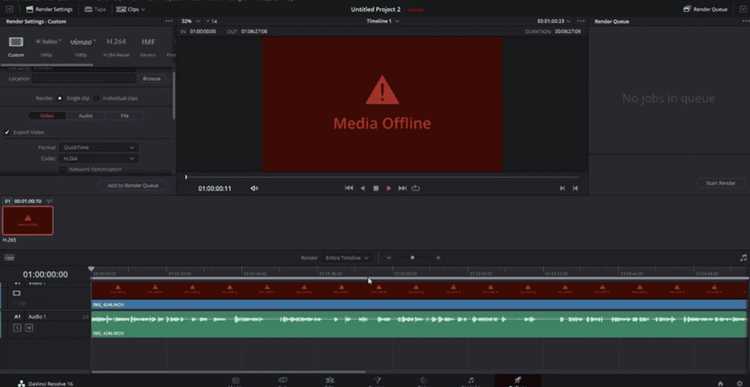This screenshot has width=750, height=387.
Task: Expand the Timeline 1 name dropdown
Action: (x=383, y=21)
